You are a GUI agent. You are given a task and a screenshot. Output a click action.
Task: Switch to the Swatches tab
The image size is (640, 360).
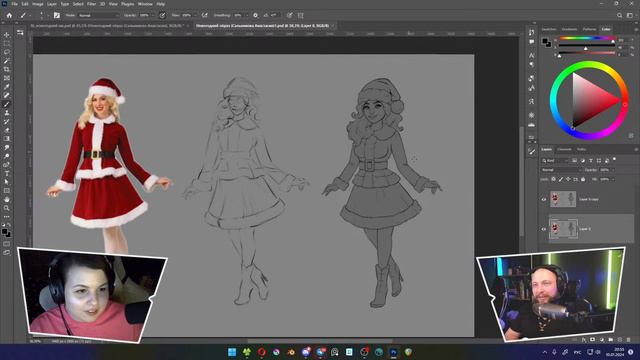(549, 29)
